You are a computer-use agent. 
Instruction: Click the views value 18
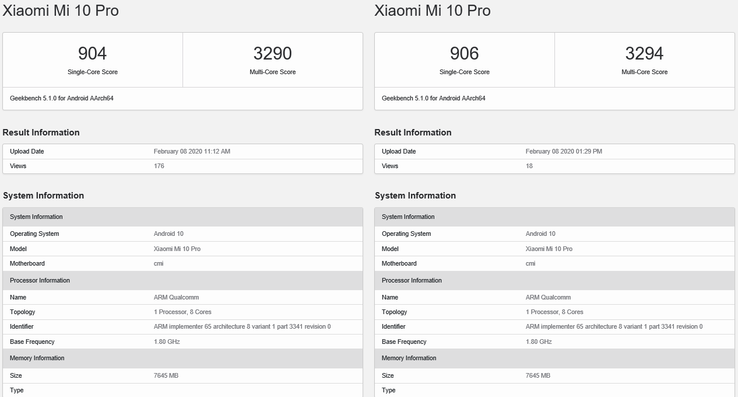(529, 166)
